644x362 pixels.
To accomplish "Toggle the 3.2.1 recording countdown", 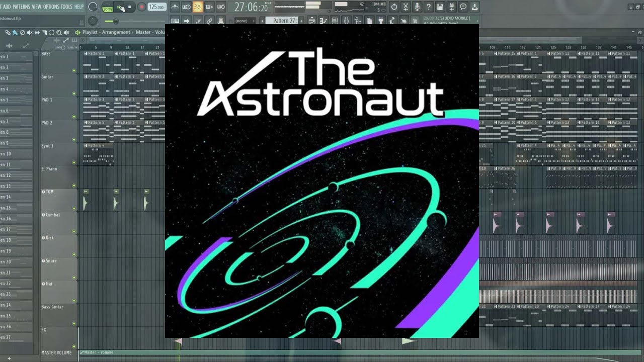I will click(x=198, y=7).
